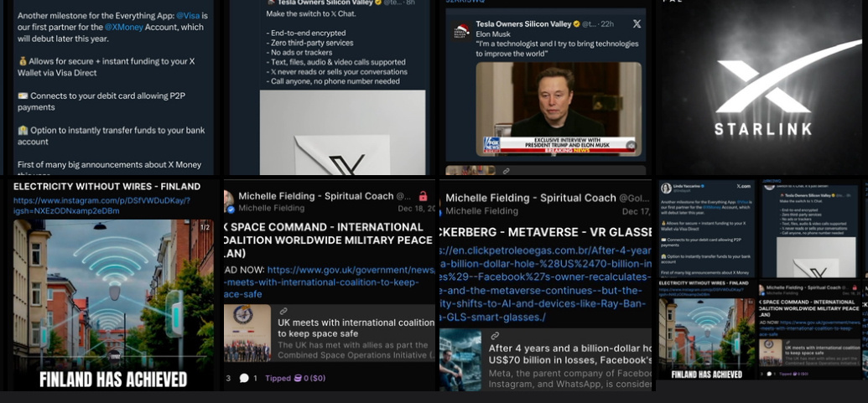Open the clickpetroleoegas.com.br article link
868x403 pixels.
click(546, 283)
